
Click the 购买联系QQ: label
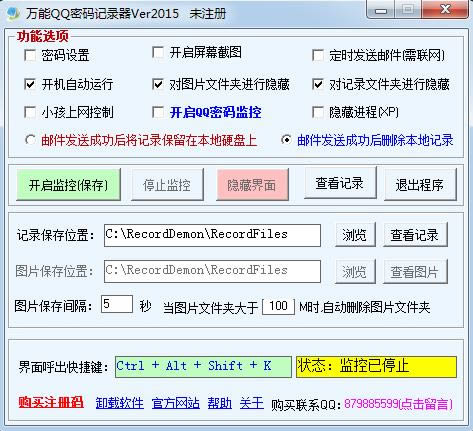(306, 405)
